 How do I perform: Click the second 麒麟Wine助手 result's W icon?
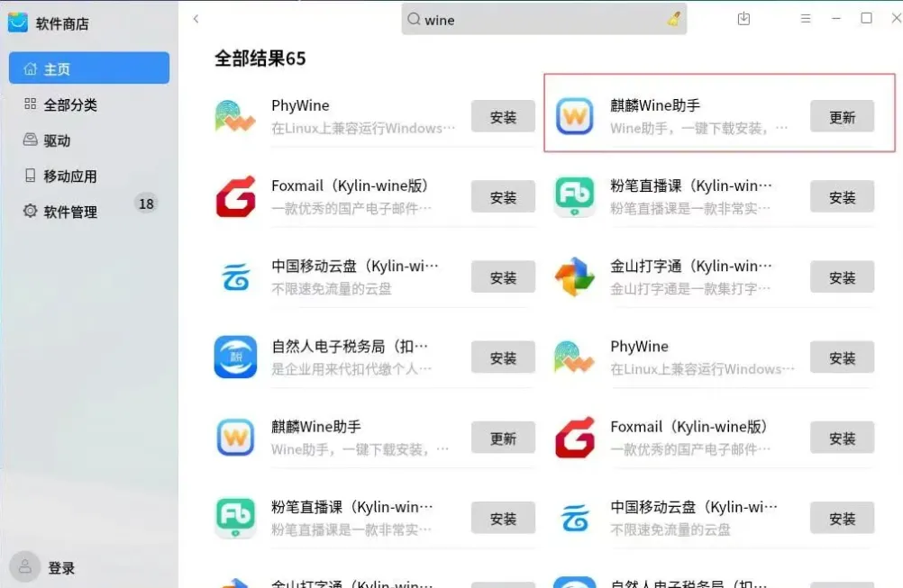tap(235, 438)
